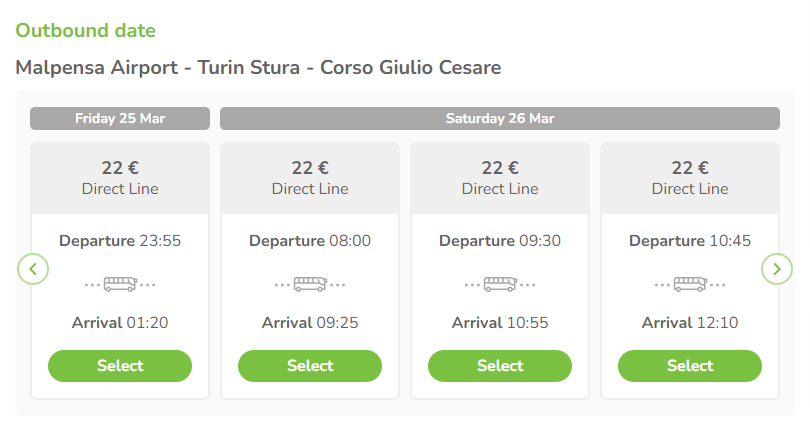Click the Outbound date heading
810x426 pixels.
point(86,30)
